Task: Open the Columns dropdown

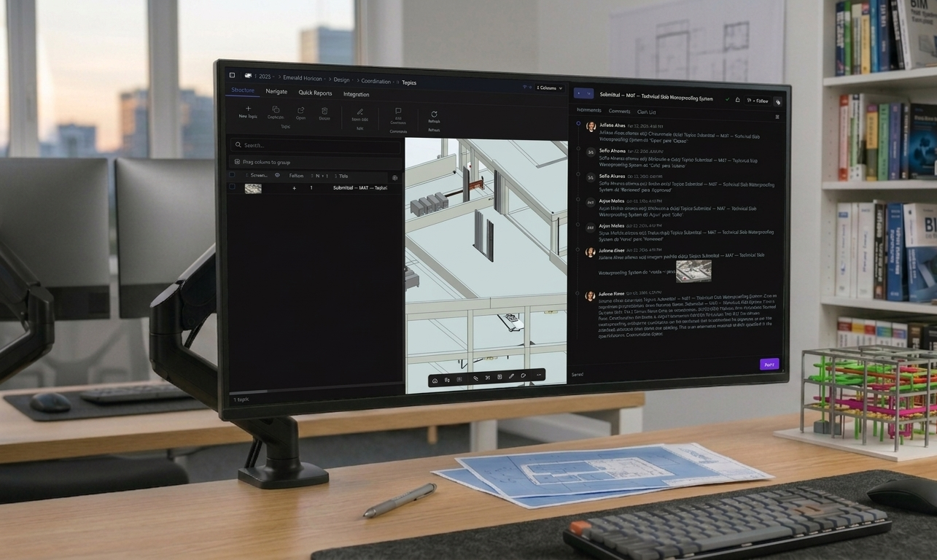Action: tap(550, 87)
